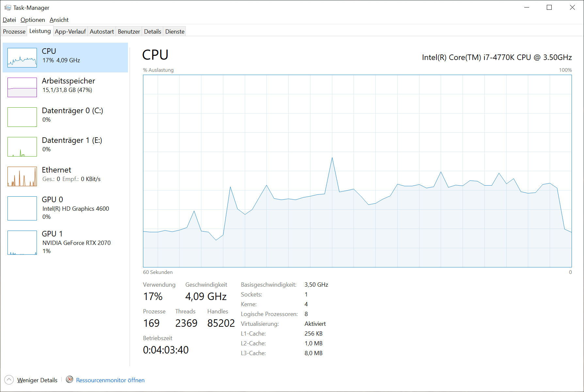Click the main CPU utilization graph
Viewport: 584px width, 392px height.
coord(357,171)
